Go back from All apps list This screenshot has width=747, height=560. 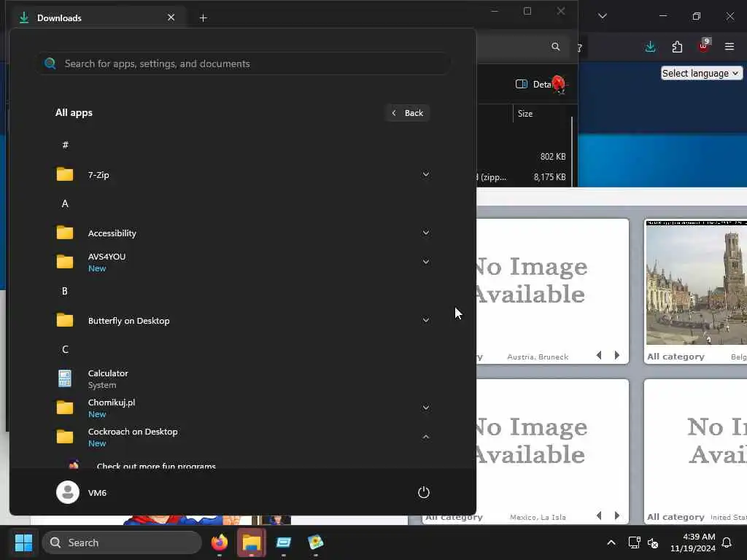click(x=408, y=113)
